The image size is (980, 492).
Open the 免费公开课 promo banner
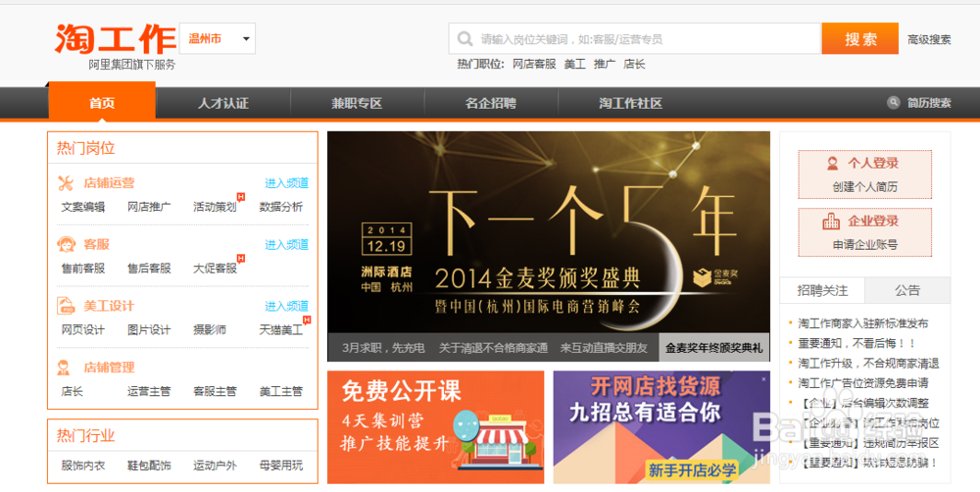pyautogui.click(x=436, y=427)
